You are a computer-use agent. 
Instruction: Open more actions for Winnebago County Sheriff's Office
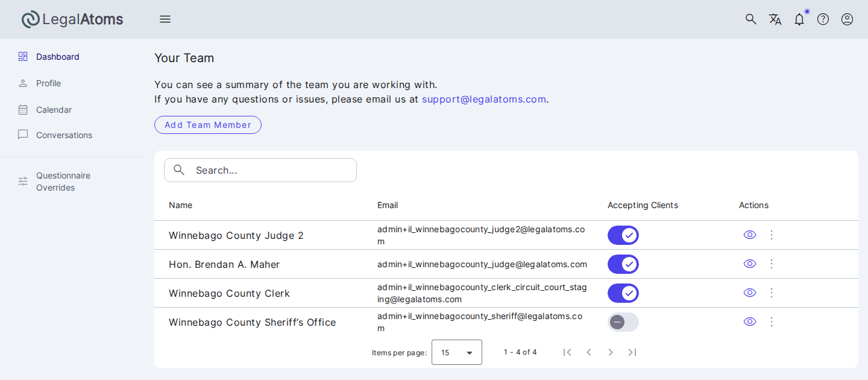click(x=772, y=321)
